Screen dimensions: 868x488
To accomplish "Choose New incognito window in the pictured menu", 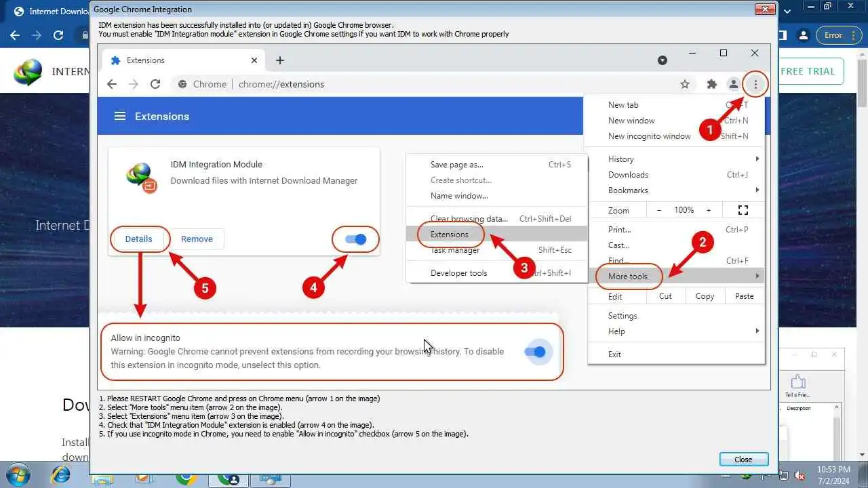I will pos(650,136).
